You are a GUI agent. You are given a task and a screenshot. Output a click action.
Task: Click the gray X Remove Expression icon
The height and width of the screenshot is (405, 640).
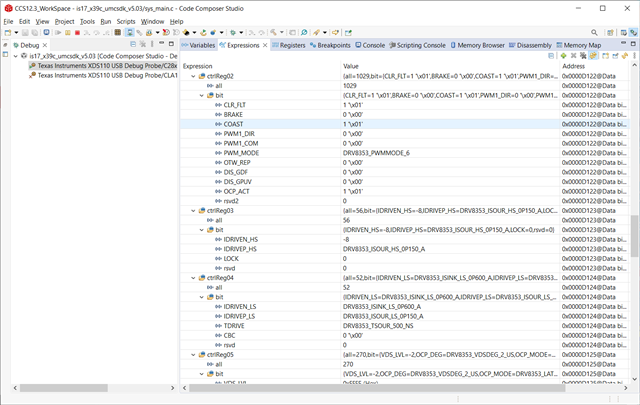click(x=573, y=56)
